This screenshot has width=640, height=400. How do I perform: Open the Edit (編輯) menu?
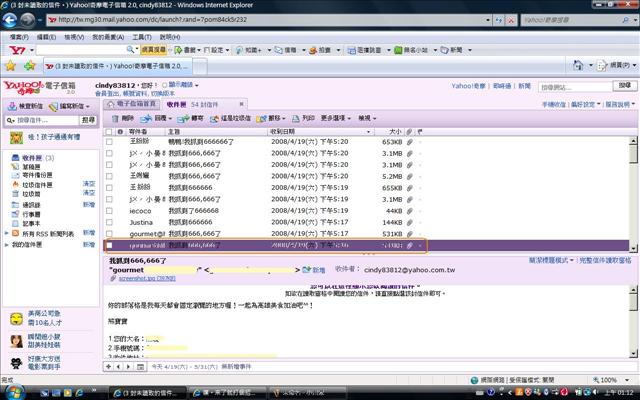click(46, 37)
